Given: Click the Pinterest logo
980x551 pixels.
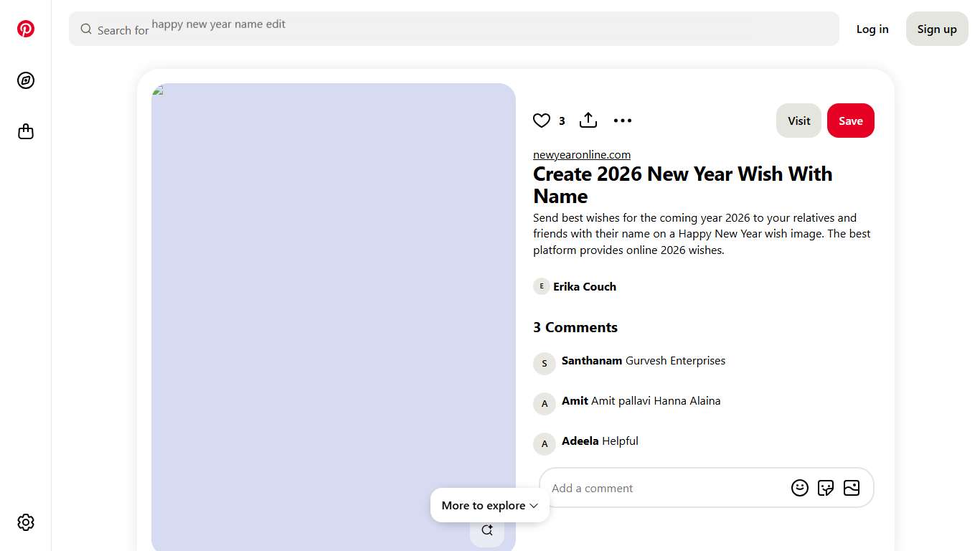Looking at the screenshot, I should (x=26, y=29).
